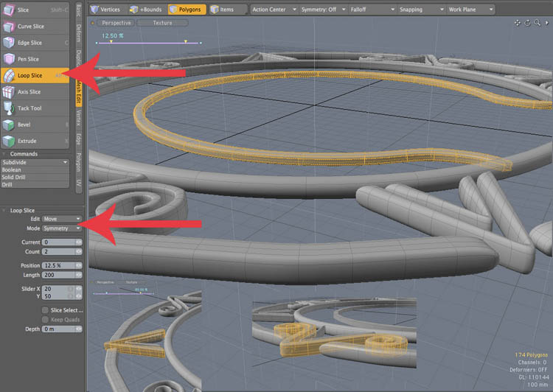553x392 pixels.
Task: Expand the Subdivide commands dropdown
Action: [35, 162]
